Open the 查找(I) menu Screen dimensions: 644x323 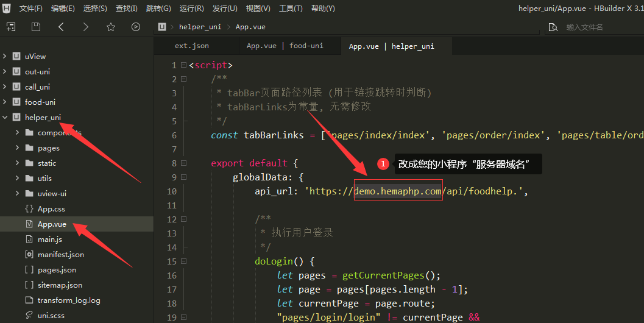click(x=127, y=8)
